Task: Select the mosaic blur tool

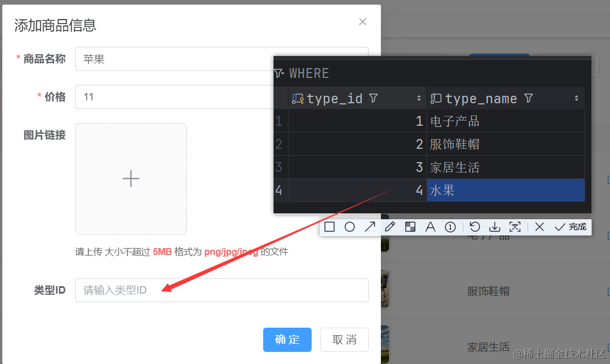Action: coord(410,227)
